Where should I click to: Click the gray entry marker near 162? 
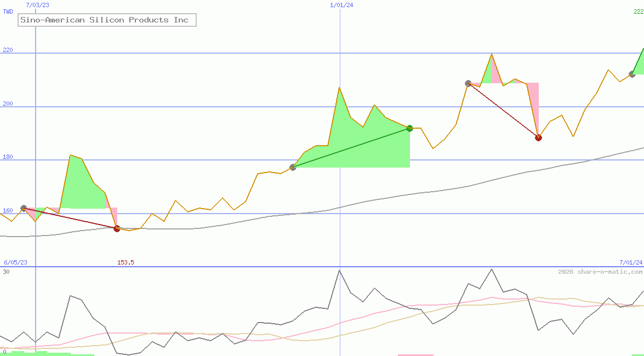24,209
